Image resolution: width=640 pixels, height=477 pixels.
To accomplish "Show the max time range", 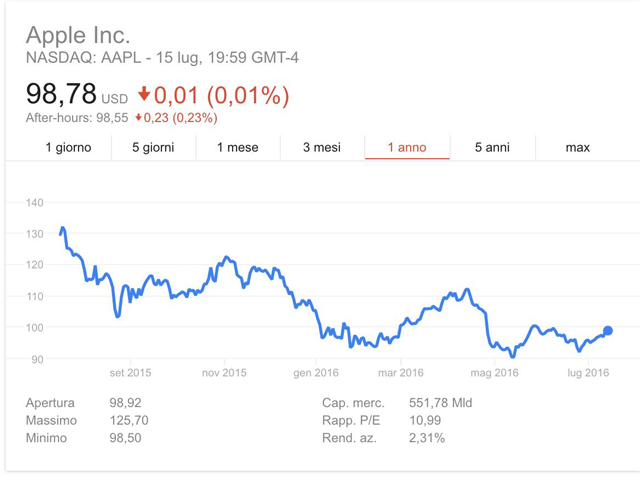I will (x=577, y=147).
